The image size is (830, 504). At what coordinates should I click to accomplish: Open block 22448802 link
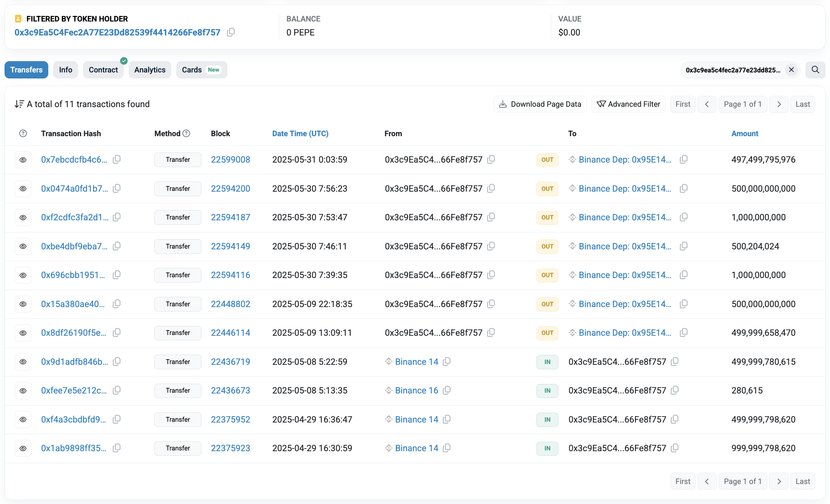click(231, 304)
